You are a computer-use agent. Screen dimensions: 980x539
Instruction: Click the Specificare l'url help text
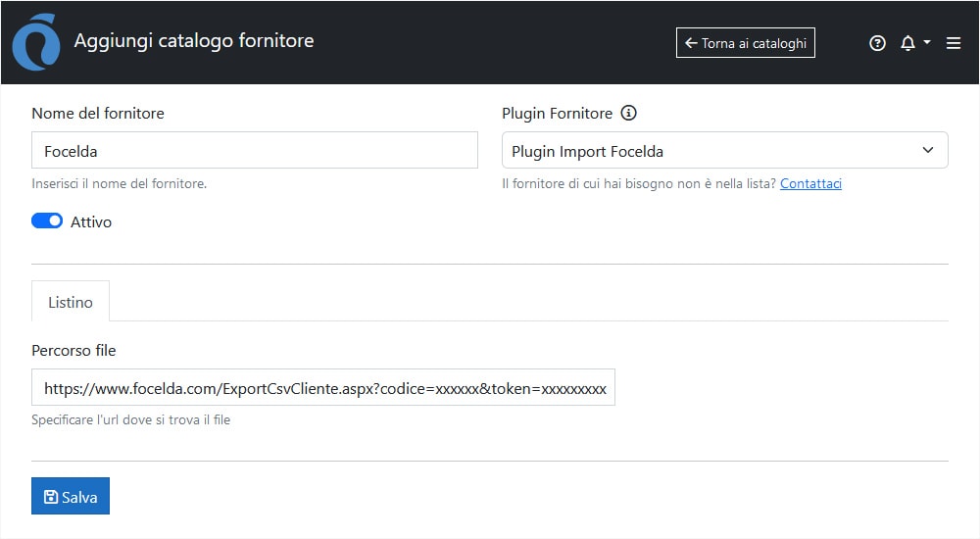point(130,420)
